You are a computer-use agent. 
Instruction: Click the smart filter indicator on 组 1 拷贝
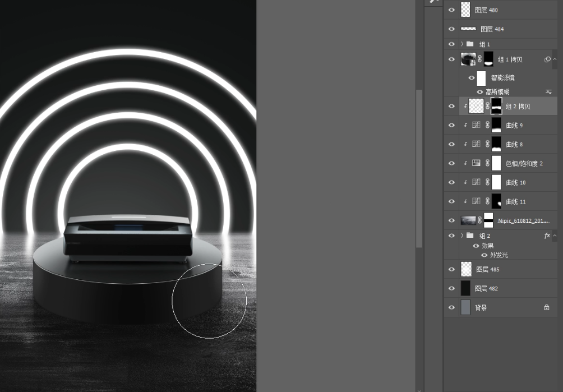(547, 59)
